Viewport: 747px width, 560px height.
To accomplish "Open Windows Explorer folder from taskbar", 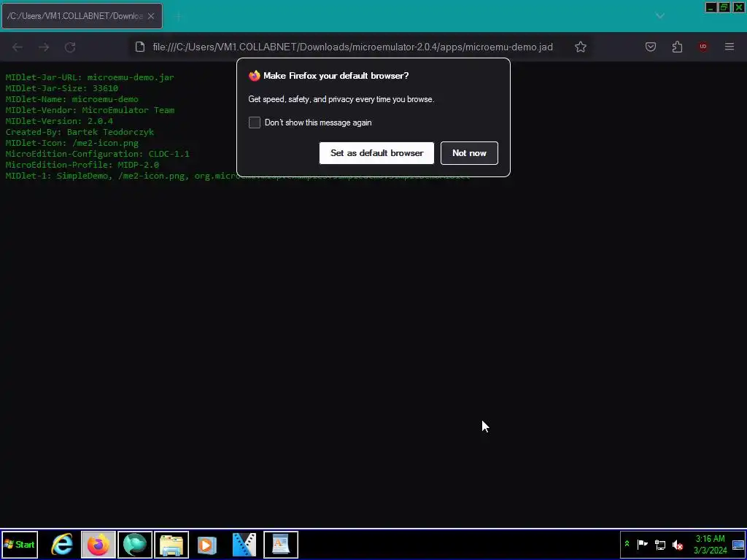I will pyautogui.click(x=171, y=544).
